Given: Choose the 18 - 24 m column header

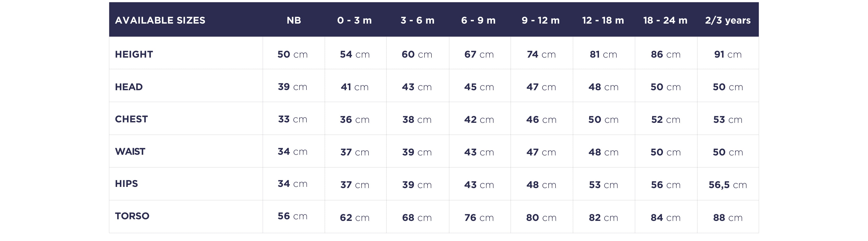Looking at the screenshot, I should point(665,20).
